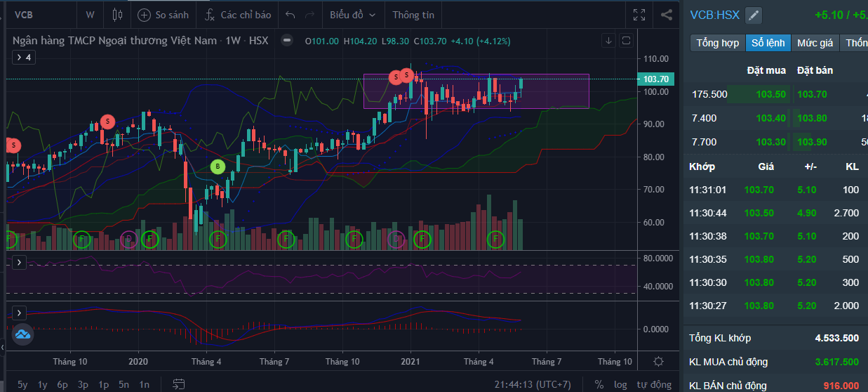Share the chart via share icon

click(667, 14)
